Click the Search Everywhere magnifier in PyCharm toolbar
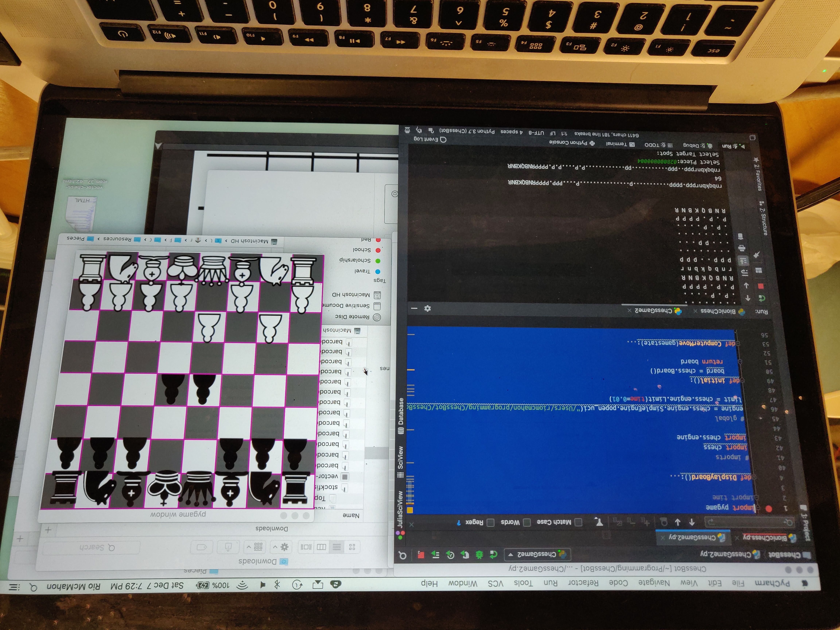The width and height of the screenshot is (840, 630). tap(403, 556)
